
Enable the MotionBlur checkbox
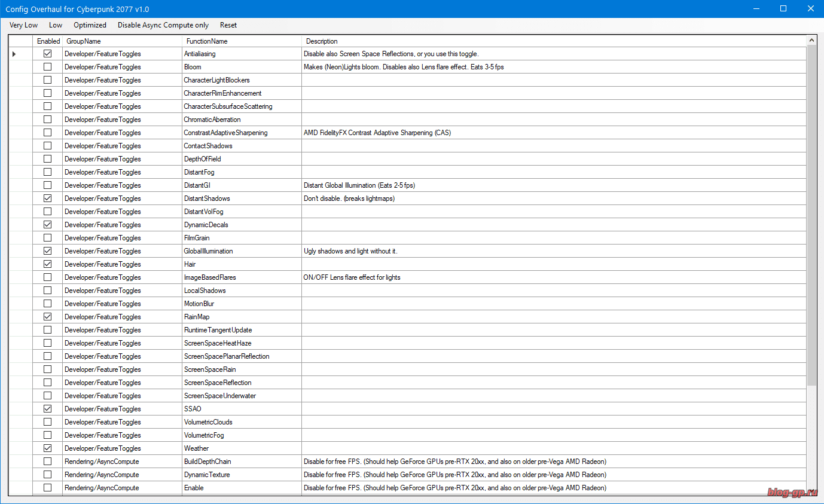[x=48, y=304]
